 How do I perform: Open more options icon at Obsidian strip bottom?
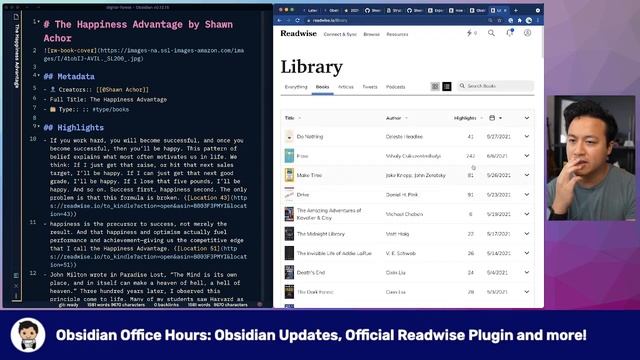(x=16, y=296)
